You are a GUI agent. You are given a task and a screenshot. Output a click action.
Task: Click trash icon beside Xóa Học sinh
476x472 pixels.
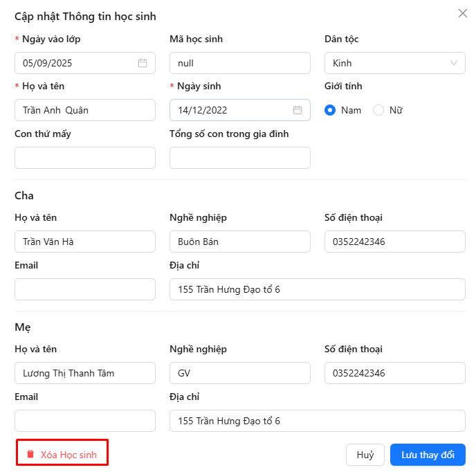click(x=30, y=455)
